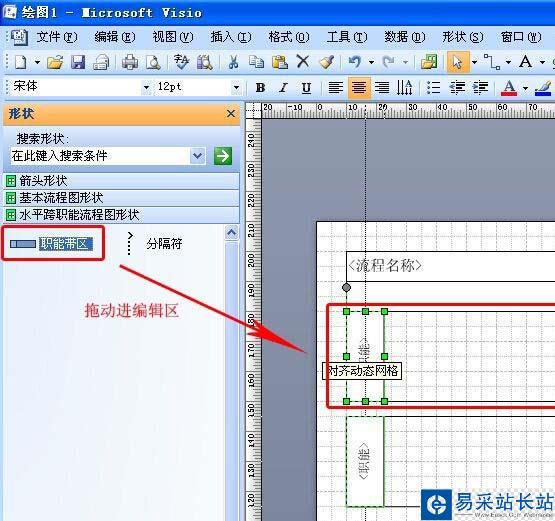Open the Shapes window icon in the toolbar
The width and height of the screenshot is (555, 521).
coord(429,62)
